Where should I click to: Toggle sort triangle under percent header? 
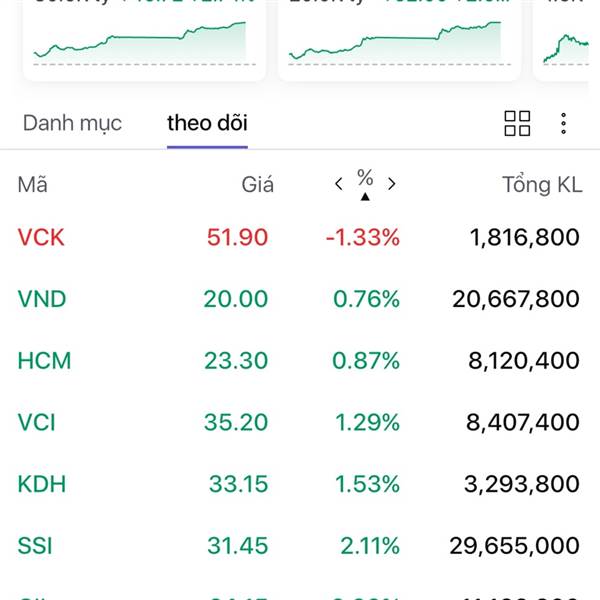(365, 197)
